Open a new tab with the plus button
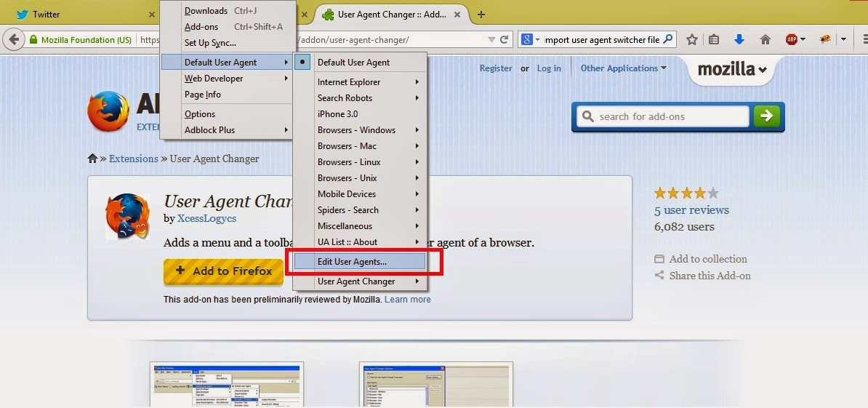868x408 pixels. click(481, 15)
